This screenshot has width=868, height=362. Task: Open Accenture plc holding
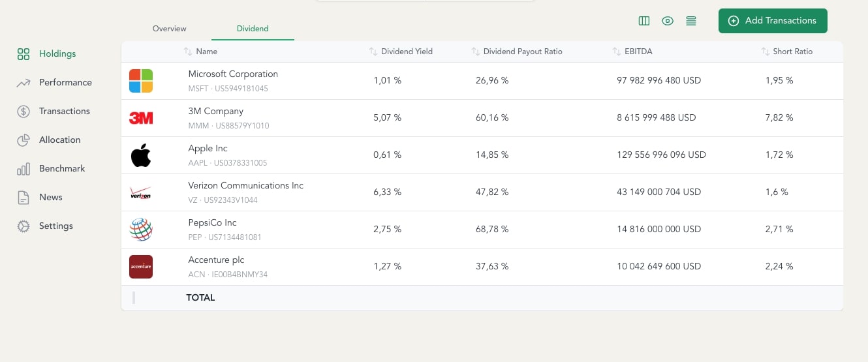pyautogui.click(x=216, y=260)
